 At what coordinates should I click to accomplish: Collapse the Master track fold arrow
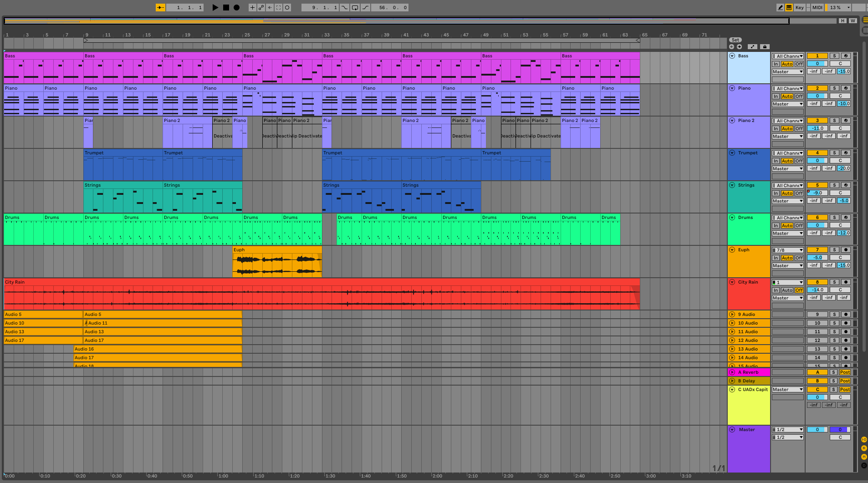tap(732, 429)
